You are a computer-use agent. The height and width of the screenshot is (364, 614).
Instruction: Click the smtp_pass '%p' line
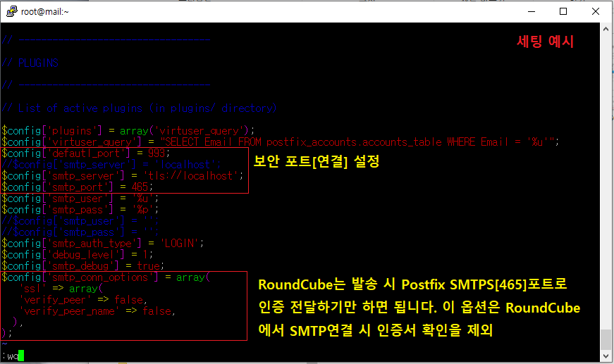coord(80,210)
